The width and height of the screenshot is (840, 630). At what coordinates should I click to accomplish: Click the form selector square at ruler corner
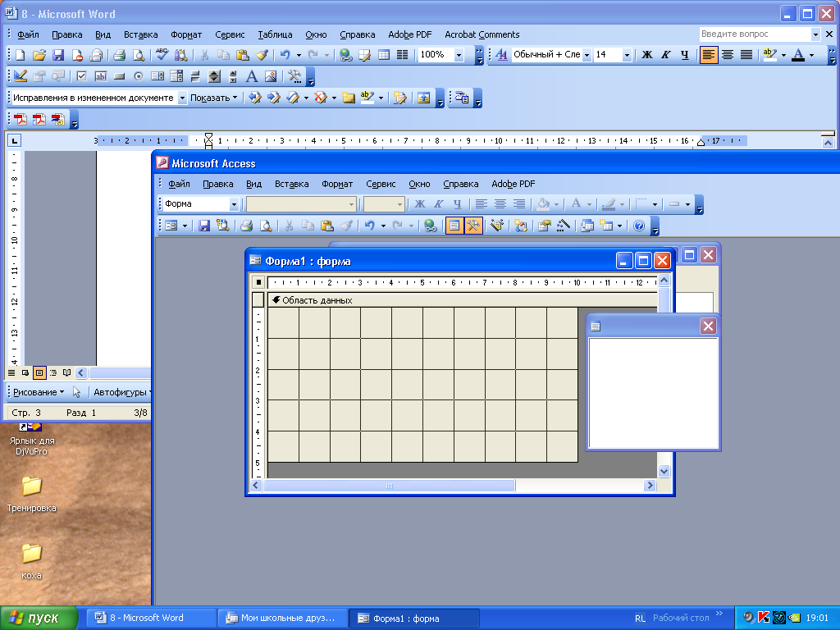coord(258,282)
